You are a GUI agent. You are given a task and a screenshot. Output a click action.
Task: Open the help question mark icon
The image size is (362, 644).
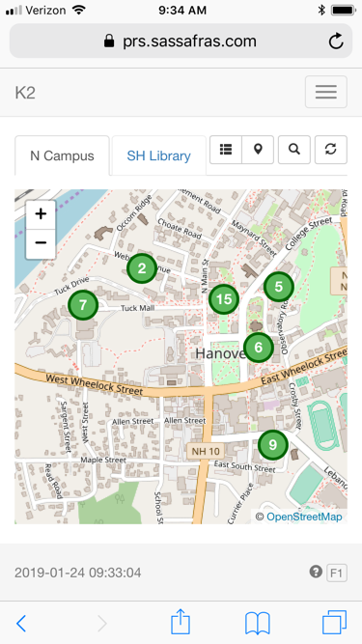tap(316, 572)
